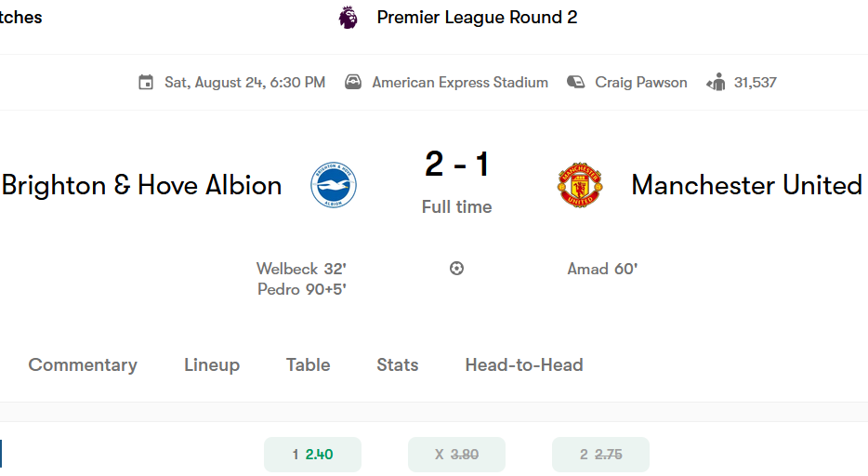Click the Premier League lion logo

349,17
